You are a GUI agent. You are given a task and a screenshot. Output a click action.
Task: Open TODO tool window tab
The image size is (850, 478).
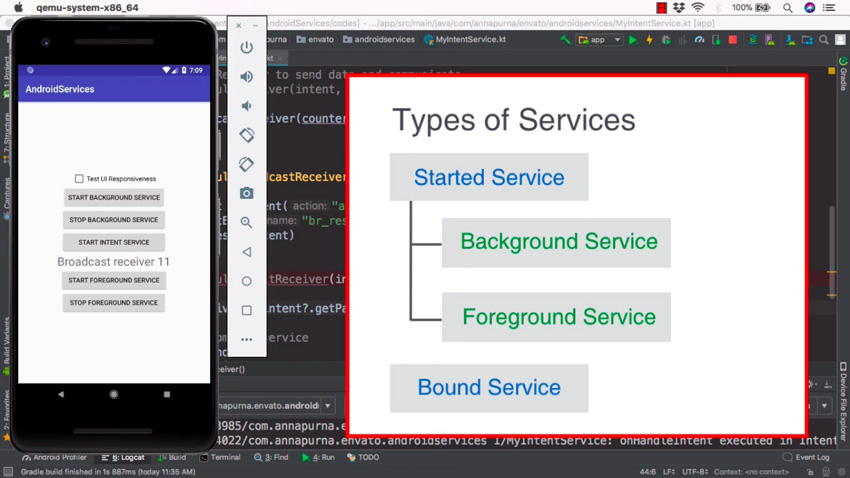363,457
